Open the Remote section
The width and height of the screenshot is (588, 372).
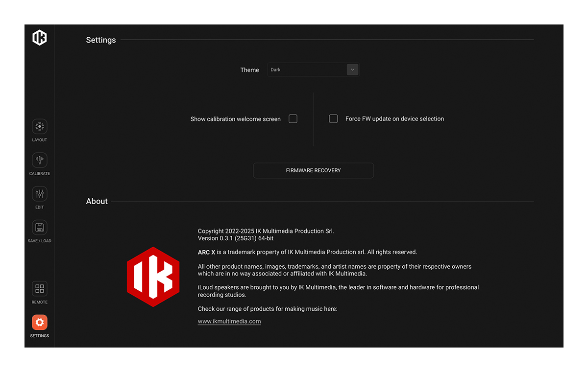click(x=40, y=289)
